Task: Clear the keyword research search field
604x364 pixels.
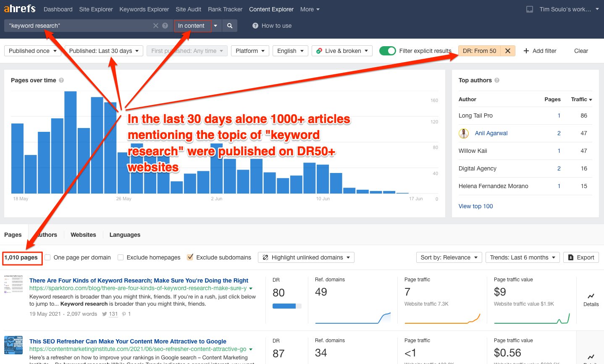Action: (x=156, y=26)
